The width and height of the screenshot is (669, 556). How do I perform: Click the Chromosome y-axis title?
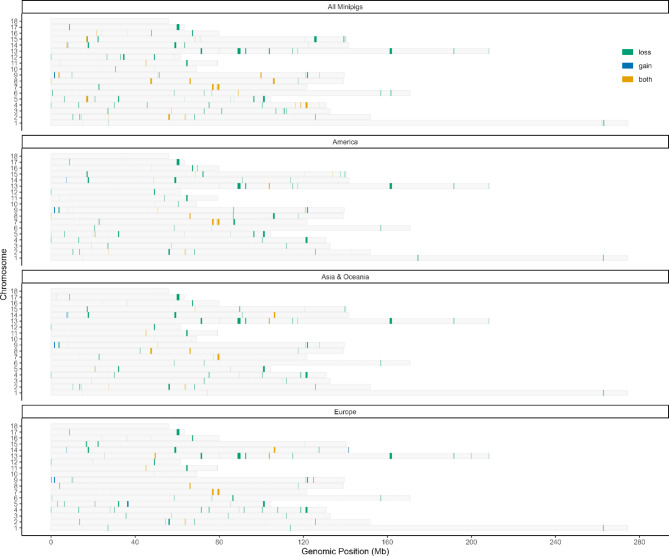point(4,274)
